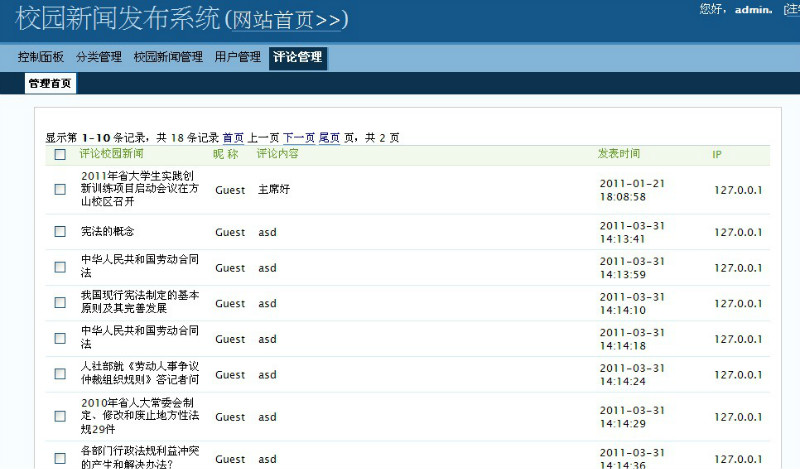Open the 用户管理 menu

[238, 57]
